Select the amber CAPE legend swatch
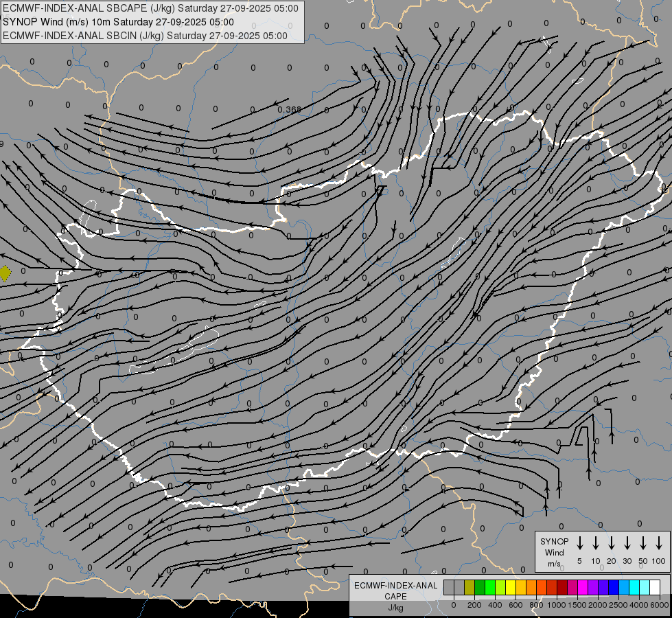Image resolution: width=672 pixels, height=618 pixels. click(521, 588)
